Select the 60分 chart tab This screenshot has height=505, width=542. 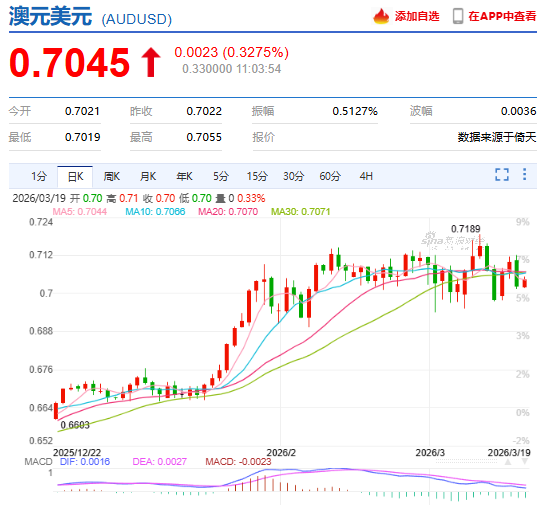point(330,176)
